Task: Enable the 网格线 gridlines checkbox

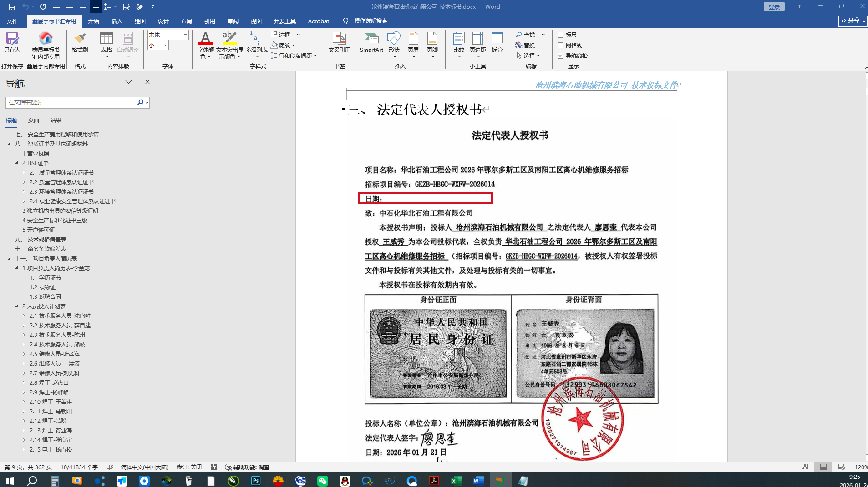Action: tap(561, 45)
